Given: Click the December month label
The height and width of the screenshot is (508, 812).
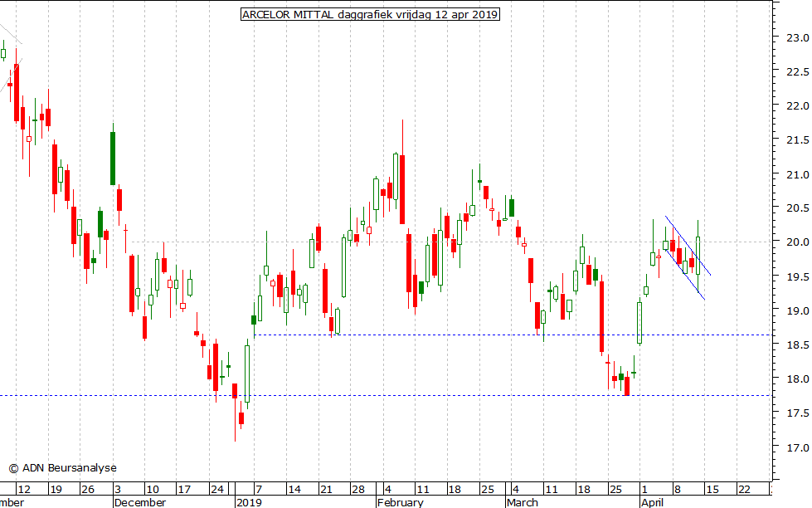Looking at the screenshot, I should (140, 502).
